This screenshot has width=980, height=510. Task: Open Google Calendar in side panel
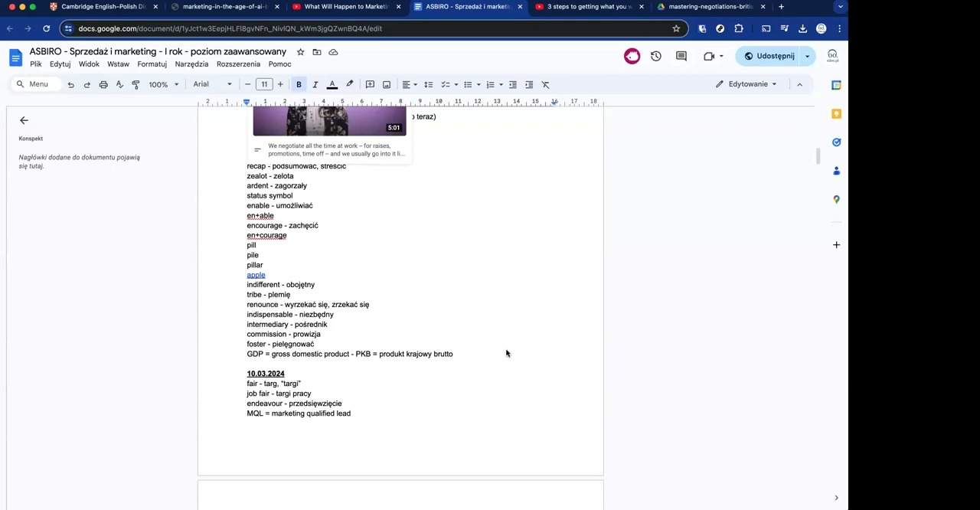836,85
